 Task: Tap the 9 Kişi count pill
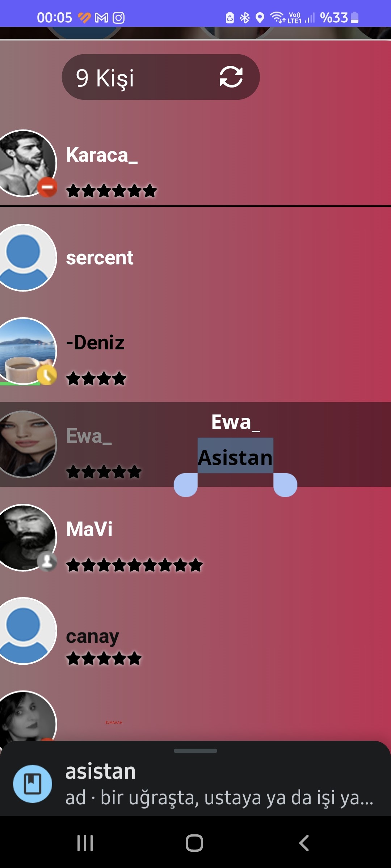[x=161, y=77]
